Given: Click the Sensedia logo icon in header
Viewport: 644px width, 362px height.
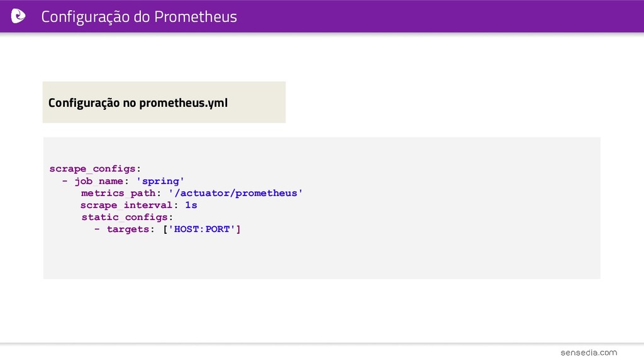Looking at the screenshot, I should pos(18,16).
